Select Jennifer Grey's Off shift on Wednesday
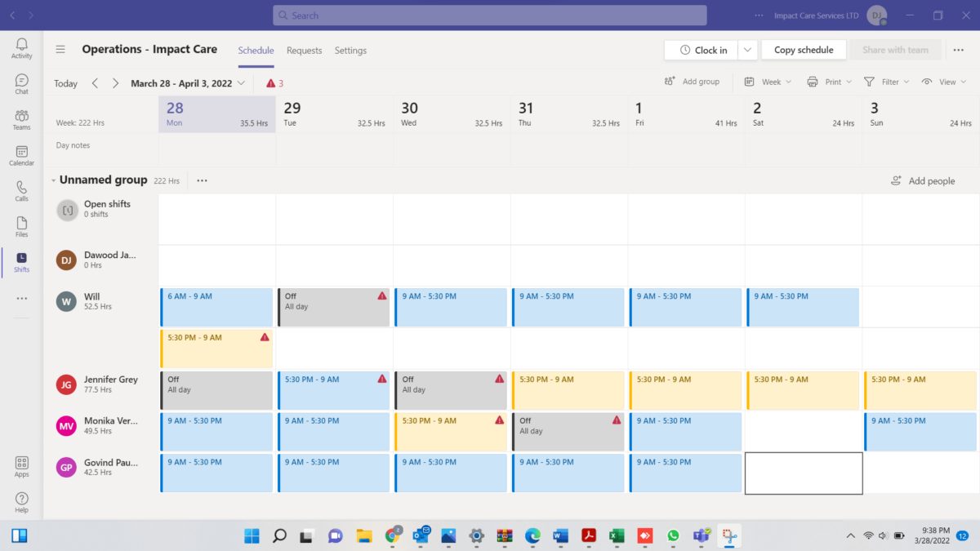Viewport: 980px width, 551px height. click(x=451, y=389)
